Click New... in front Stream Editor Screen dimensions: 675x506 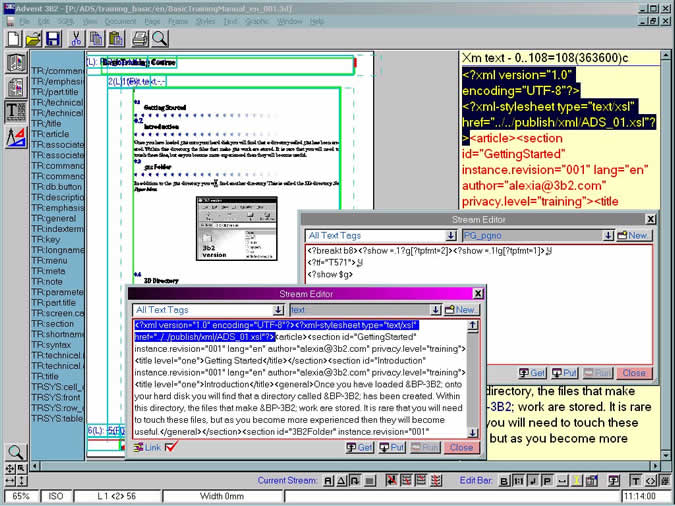tap(461, 310)
